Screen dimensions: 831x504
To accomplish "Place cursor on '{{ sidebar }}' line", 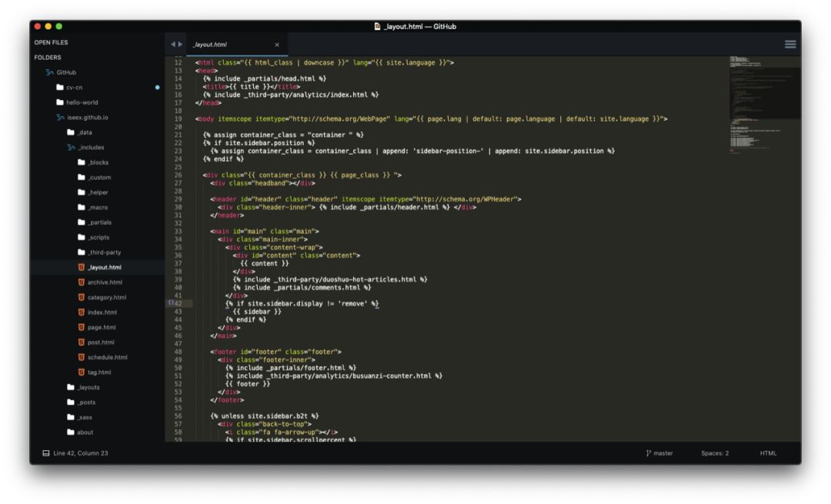I will 257,312.
